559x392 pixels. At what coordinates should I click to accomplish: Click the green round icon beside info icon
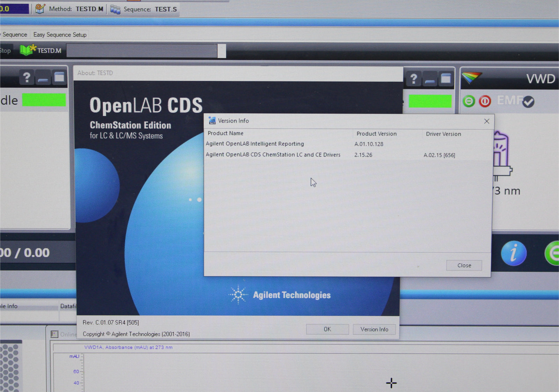coord(552,253)
